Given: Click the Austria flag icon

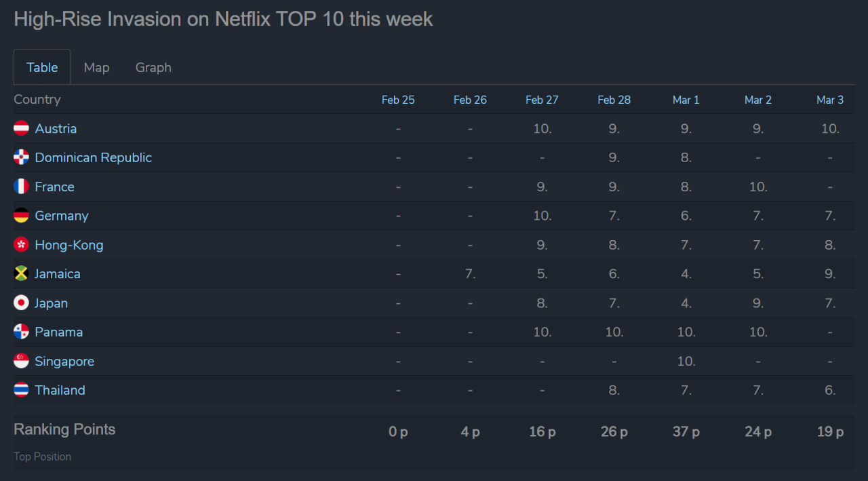Looking at the screenshot, I should (22, 128).
